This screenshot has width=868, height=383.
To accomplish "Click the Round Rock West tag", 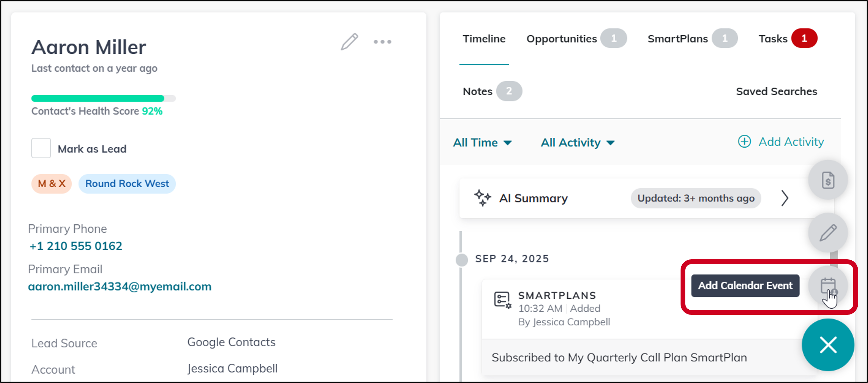I will [x=127, y=184].
